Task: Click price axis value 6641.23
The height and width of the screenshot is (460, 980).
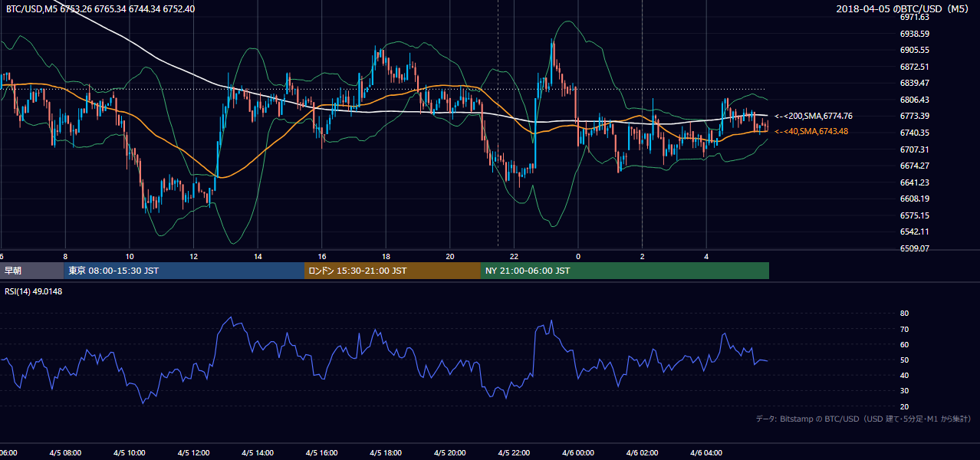Action: coord(914,182)
